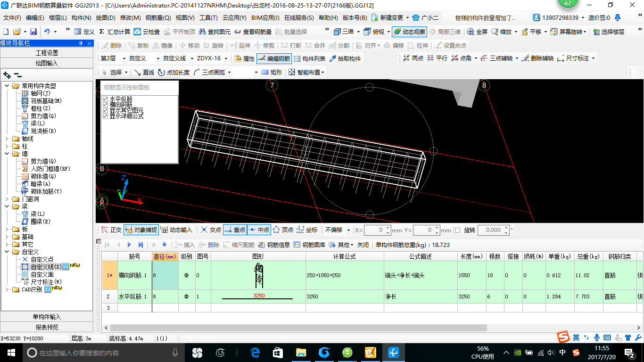644x362 pixels.
Task: Click the add-component plus icon in navigator
Action: tap(7, 75)
